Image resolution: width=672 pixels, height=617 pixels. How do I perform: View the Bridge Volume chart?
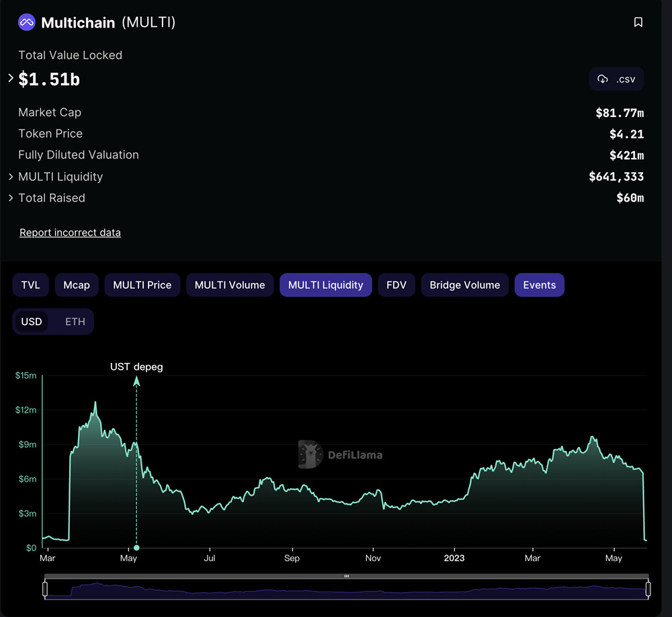click(x=464, y=285)
